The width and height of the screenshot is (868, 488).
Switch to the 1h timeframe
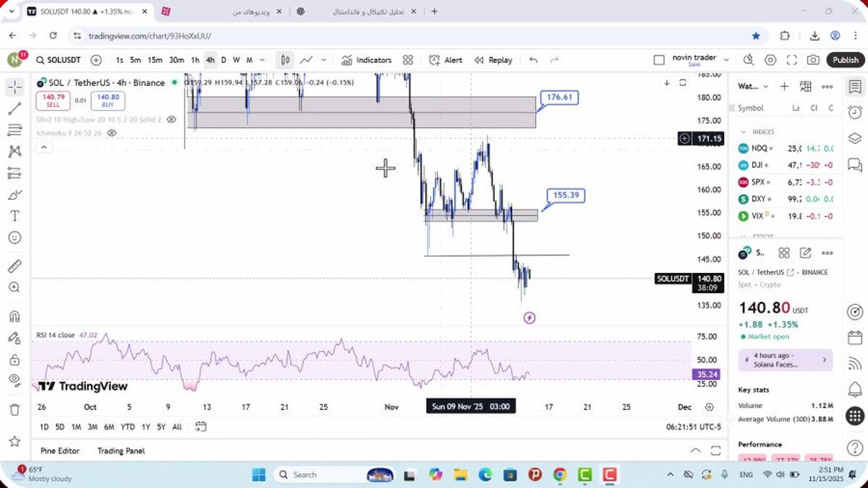pyautogui.click(x=195, y=60)
